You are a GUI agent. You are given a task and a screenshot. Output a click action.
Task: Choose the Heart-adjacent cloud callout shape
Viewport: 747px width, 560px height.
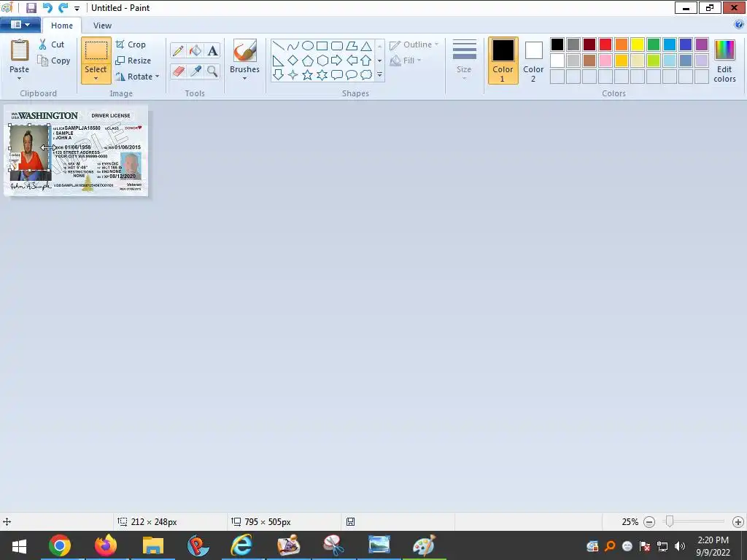(366, 75)
